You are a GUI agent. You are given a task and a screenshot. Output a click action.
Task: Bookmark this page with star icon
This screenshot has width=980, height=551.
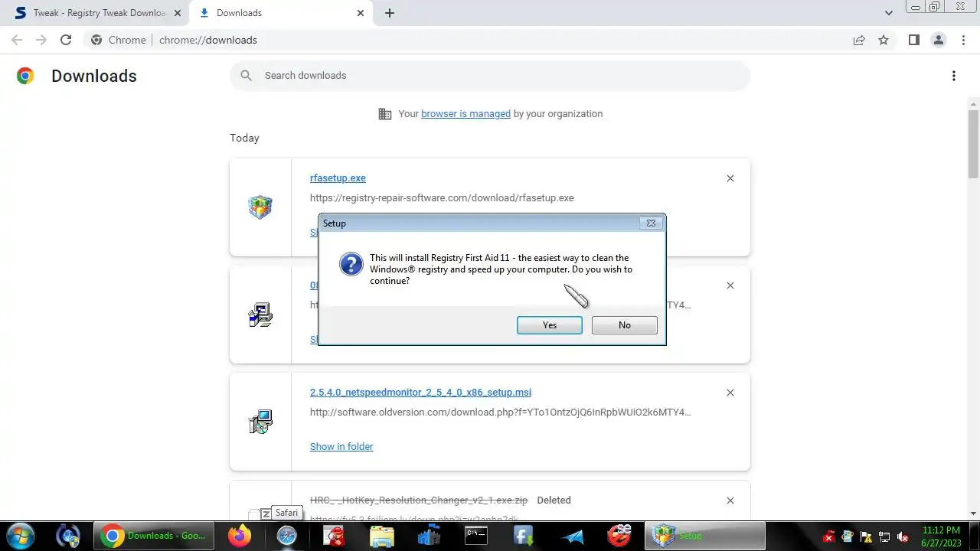[884, 40]
